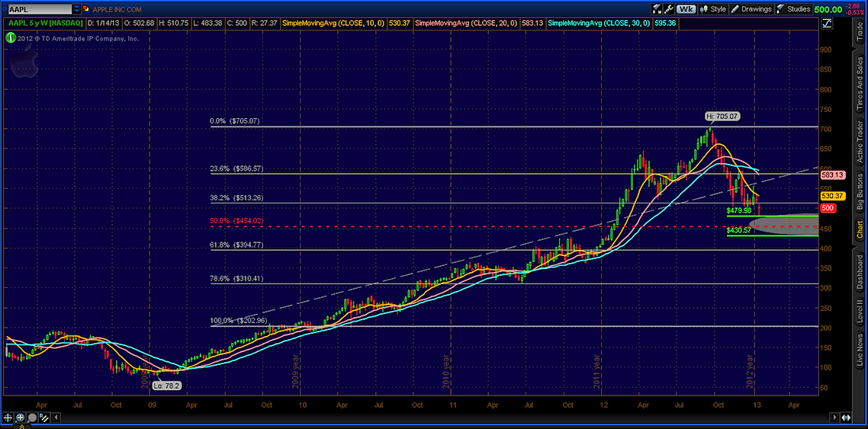Click the green 500.00 last price quote
The width and height of the screenshot is (868, 429).
pyautogui.click(x=829, y=9)
